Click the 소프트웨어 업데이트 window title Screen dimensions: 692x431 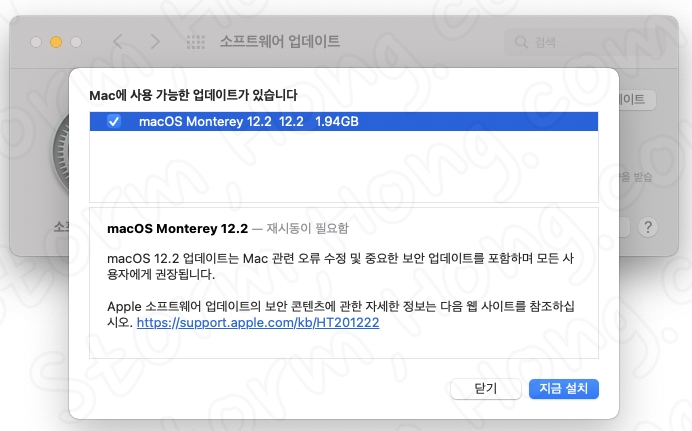point(280,41)
